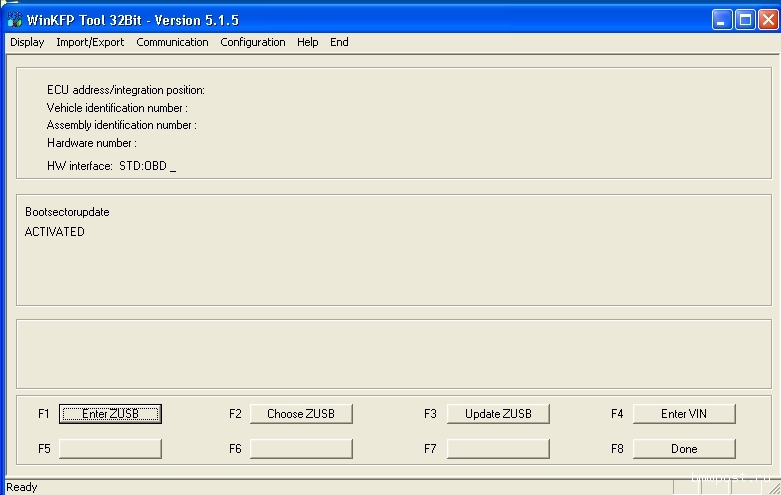Click the Choose ZUSB button

click(x=301, y=414)
